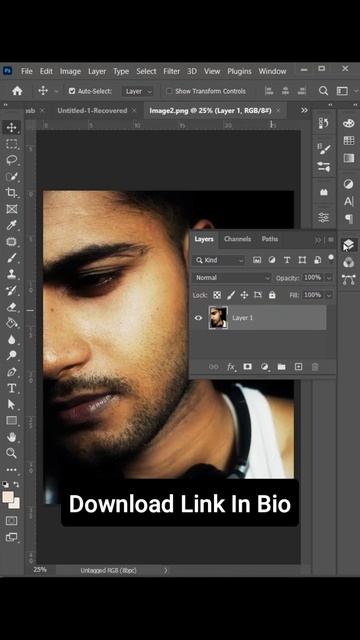Open the File menu
This screenshot has height=640, width=360.
(27, 71)
